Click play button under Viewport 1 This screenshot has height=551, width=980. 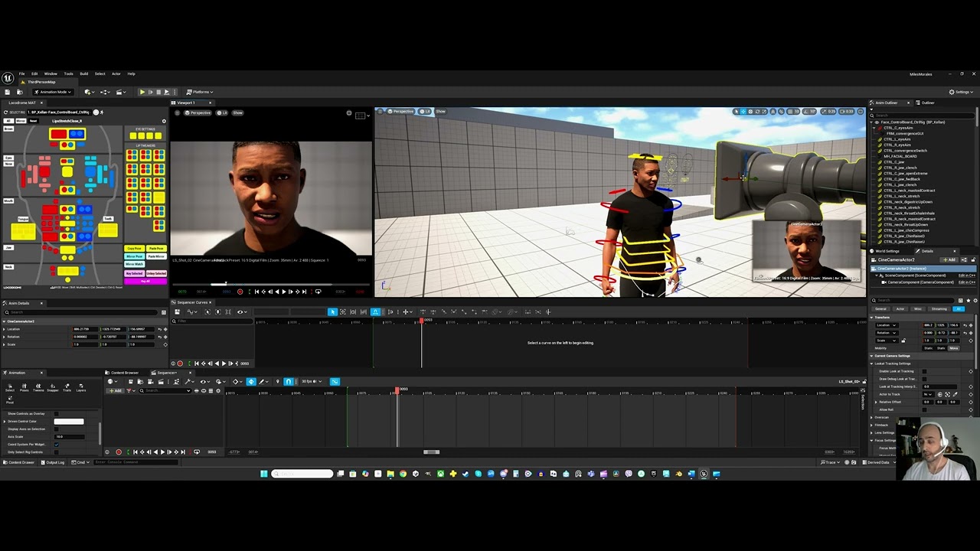click(x=284, y=292)
